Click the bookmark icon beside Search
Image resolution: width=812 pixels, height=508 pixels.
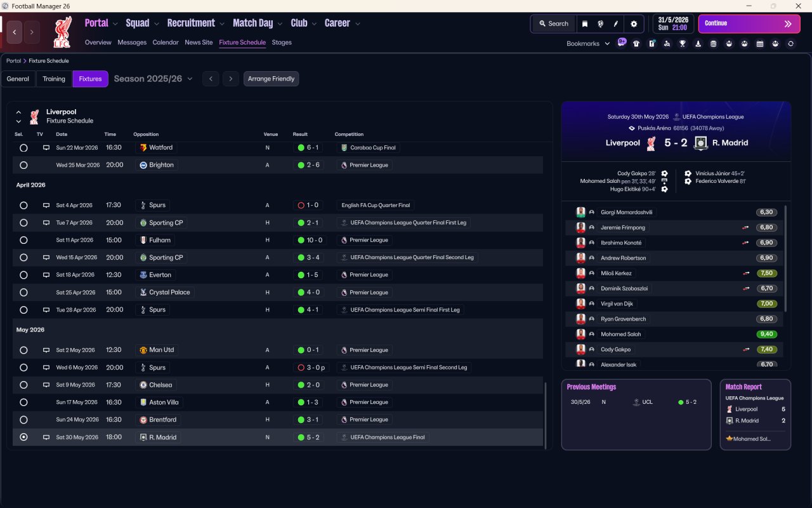click(x=585, y=24)
